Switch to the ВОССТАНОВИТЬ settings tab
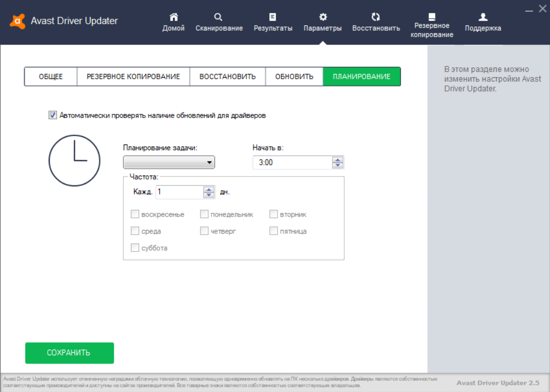This screenshot has width=550, height=392. pyautogui.click(x=228, y=77)
